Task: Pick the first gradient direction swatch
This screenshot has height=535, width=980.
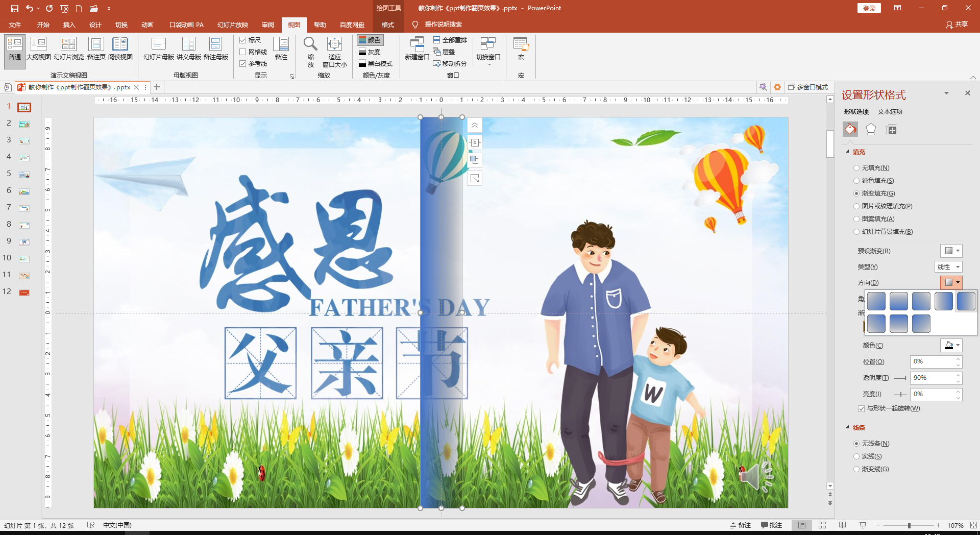Action: 876,301
